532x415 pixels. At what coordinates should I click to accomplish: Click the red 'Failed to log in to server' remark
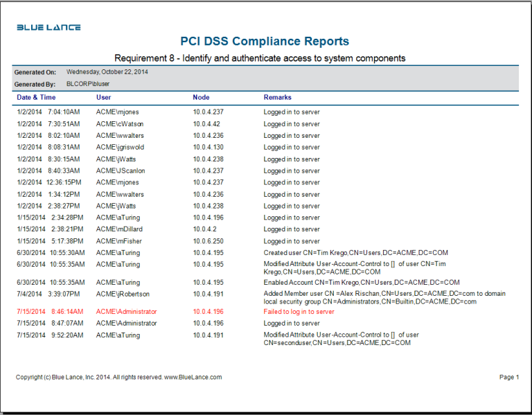tap(299, 312)
